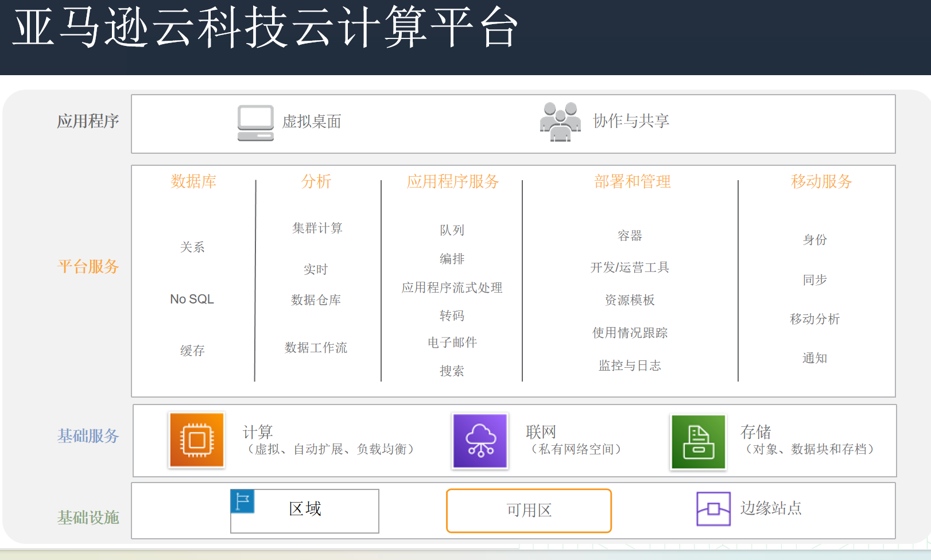The width and height of the screenshot is (931, 560).
Task: Select the orange compute chip icon
Action: coord(196,440)
